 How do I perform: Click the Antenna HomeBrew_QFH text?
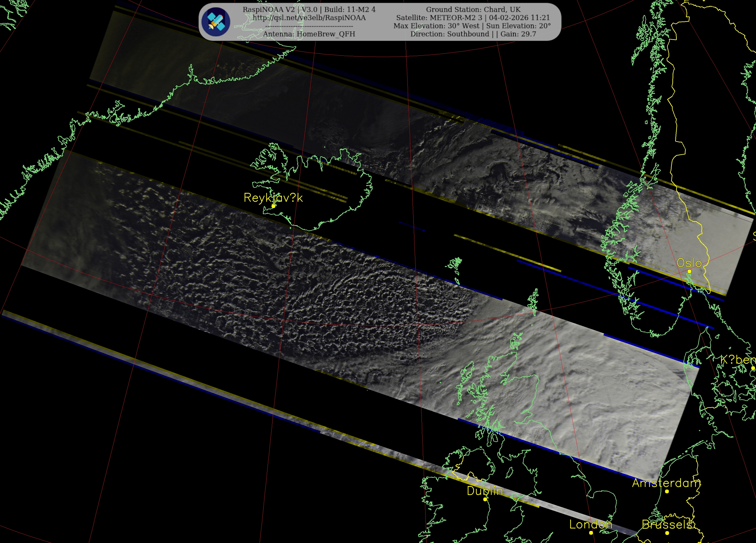coord(309,34)
